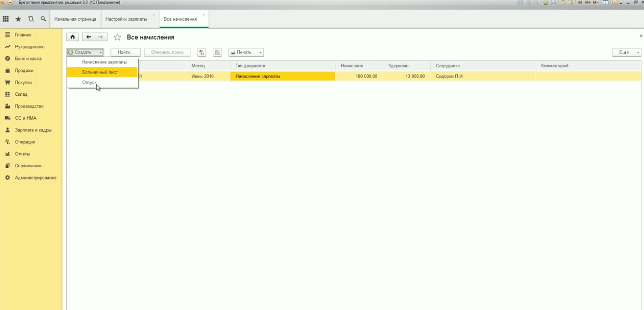The height and width of the screenshot is (310, 644).
Task: Sort by the Месяц column header
Action: (208, 66)
